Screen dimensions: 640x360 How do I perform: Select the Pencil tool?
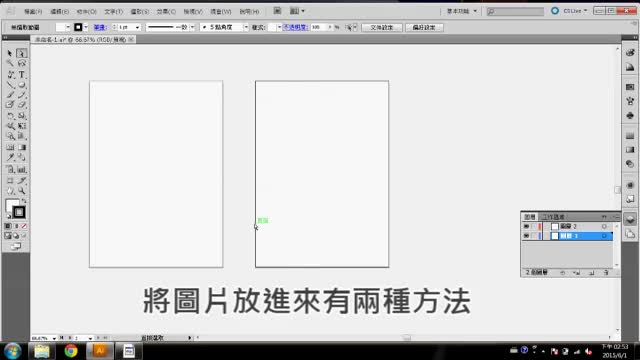point(22,95)
